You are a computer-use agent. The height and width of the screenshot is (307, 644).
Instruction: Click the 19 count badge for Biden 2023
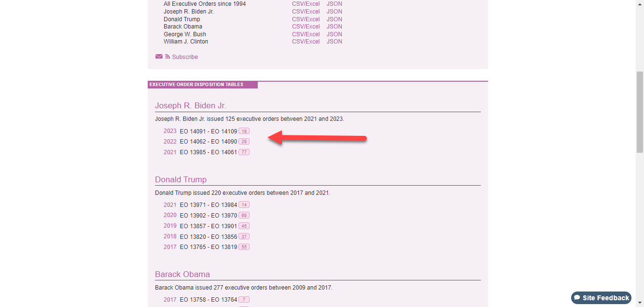[x=244, y=132]
